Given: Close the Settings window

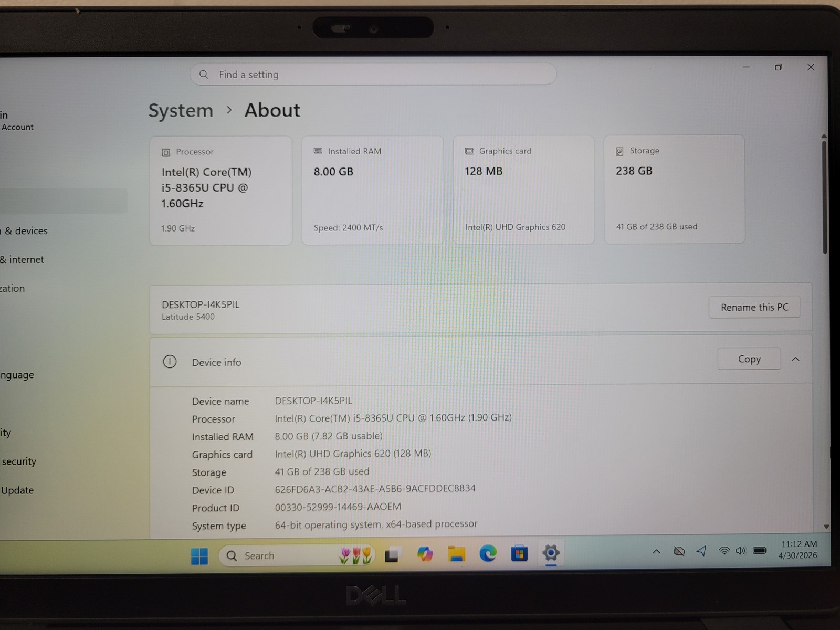Looking at the screenshot, I should coord(811,67).
